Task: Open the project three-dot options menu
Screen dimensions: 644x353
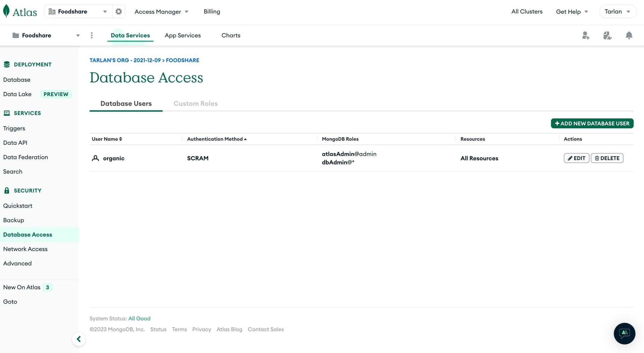Action: point(92,35)
